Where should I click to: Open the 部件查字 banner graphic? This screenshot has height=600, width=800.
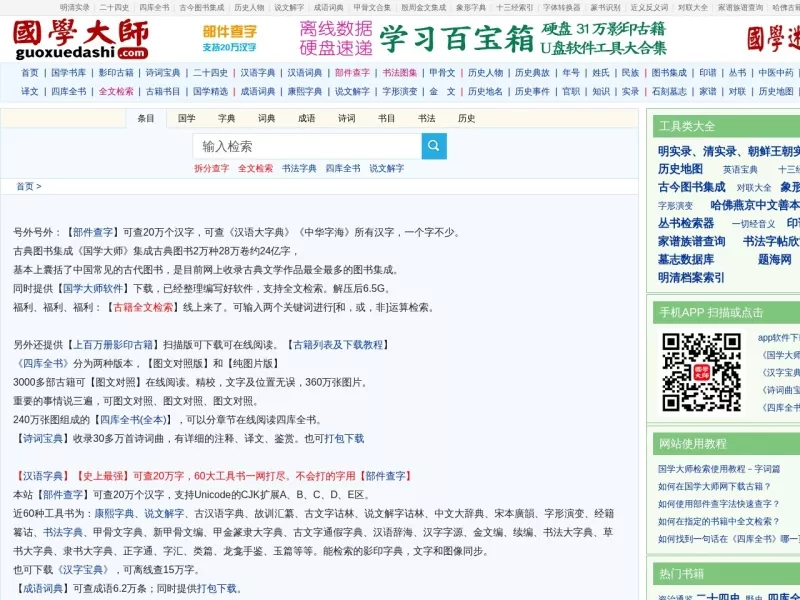point(230,39)
